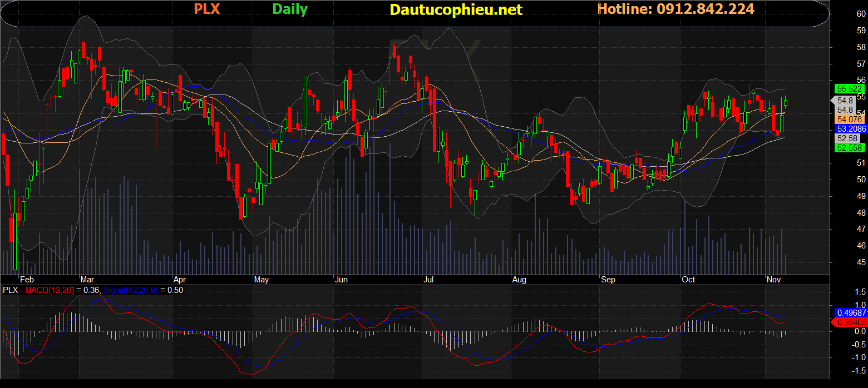The image size is (868, 388).
Task: Select the Daily timeframe label
Action: point(289,9)
